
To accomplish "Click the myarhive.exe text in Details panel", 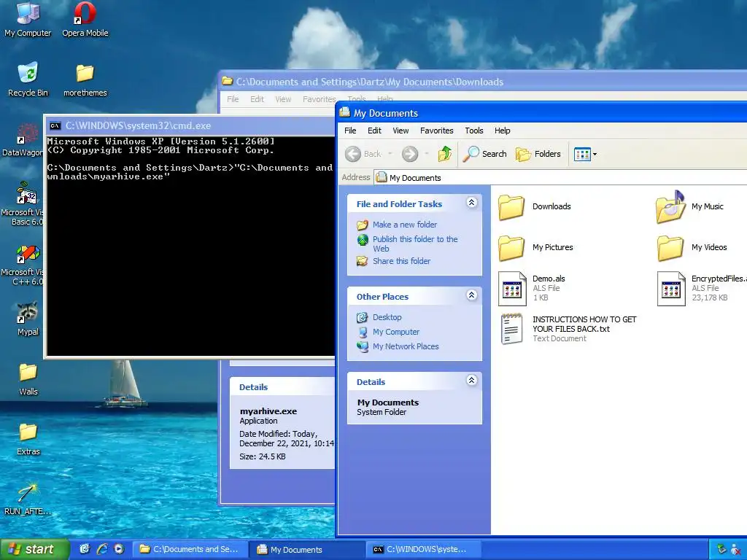I will point(268,411).
